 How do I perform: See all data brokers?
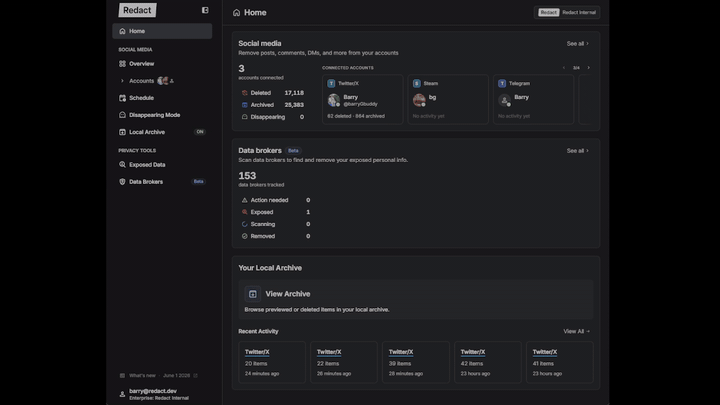tap(577, 151)
